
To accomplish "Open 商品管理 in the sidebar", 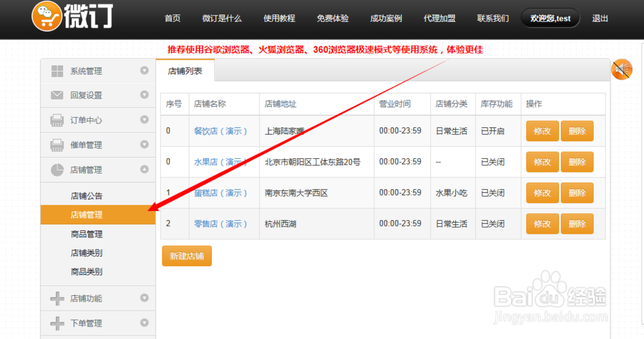I will coord(86,234).
